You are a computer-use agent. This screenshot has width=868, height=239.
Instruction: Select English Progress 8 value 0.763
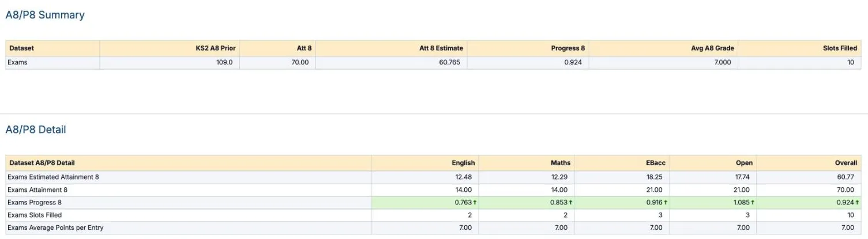[x=463, y=203]
